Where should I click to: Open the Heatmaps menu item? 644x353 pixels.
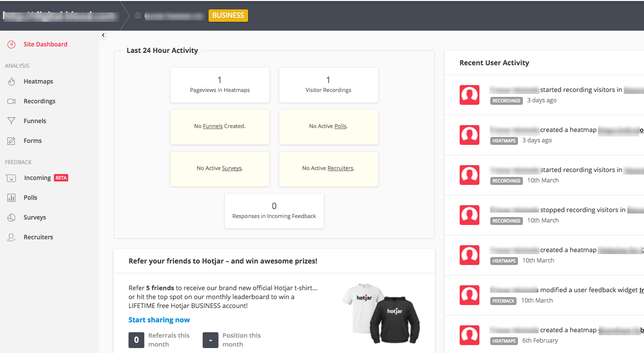pos(38,82)
